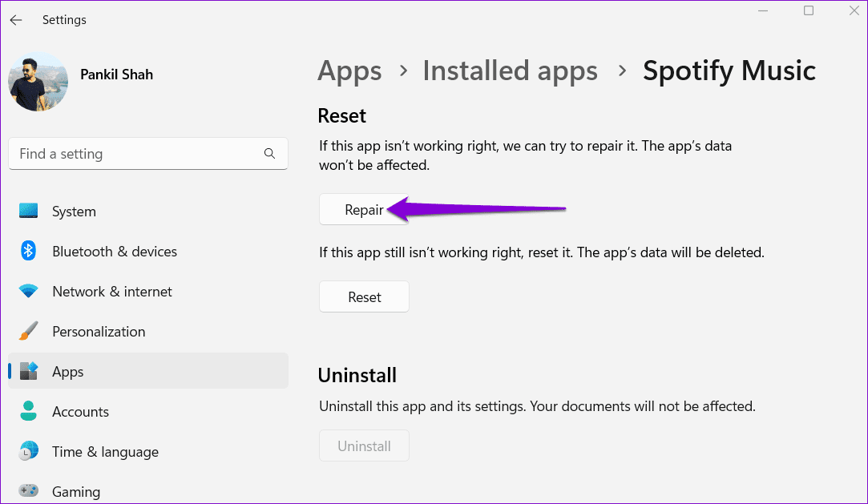Click the Settings window title
This screenshot has height=504, width=868.
pyautogui.click(x=64, y=20)
